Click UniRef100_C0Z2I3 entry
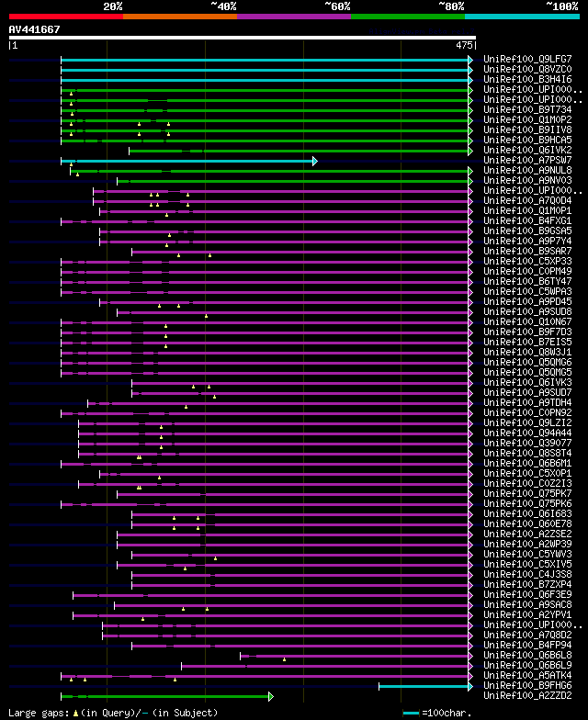This screenshot has height=720, width=588. [527, 483]
